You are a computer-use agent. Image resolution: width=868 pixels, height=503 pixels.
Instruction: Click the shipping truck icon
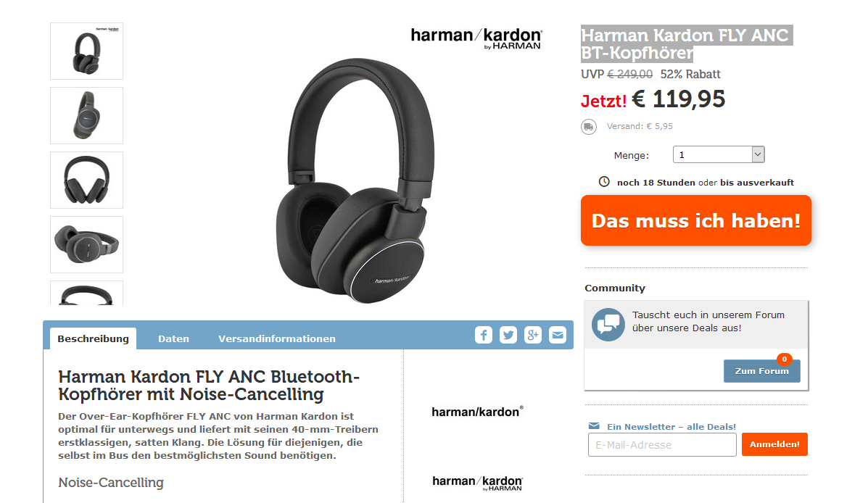(x=588, y=127)
